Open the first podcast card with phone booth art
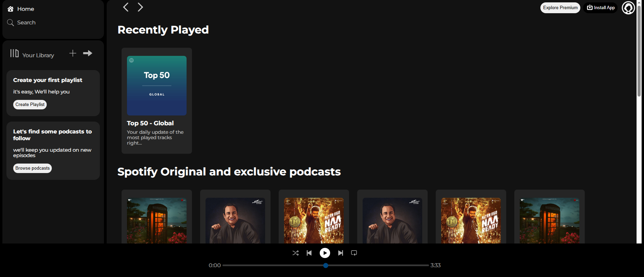Image resolution: width=644 pixels, height=277 pixels. (157, 217)
